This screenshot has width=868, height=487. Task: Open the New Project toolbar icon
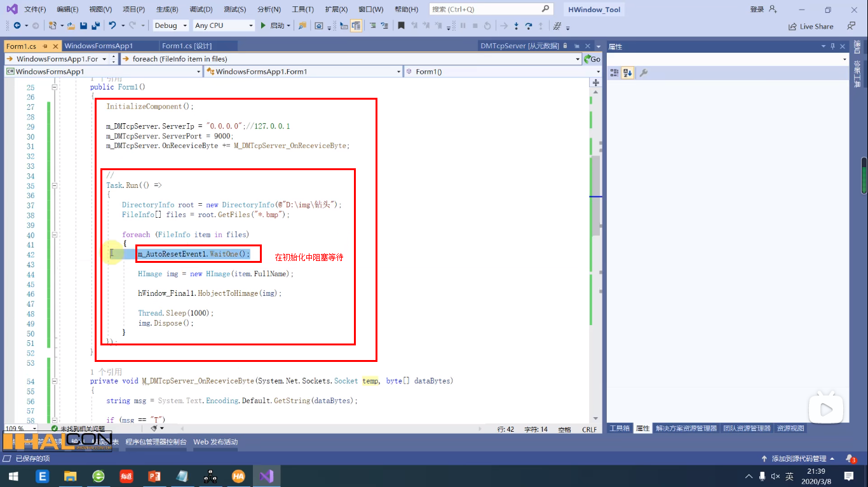(x=52, y=26)
